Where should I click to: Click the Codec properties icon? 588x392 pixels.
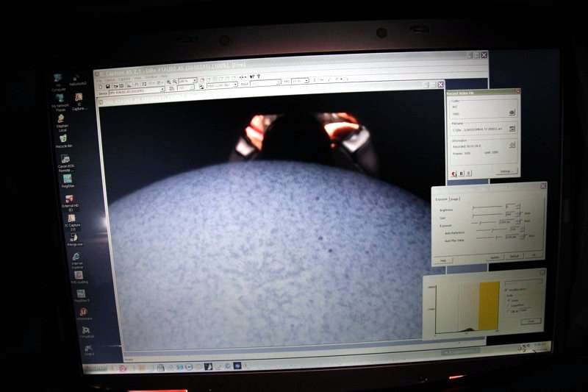point(512,113)
